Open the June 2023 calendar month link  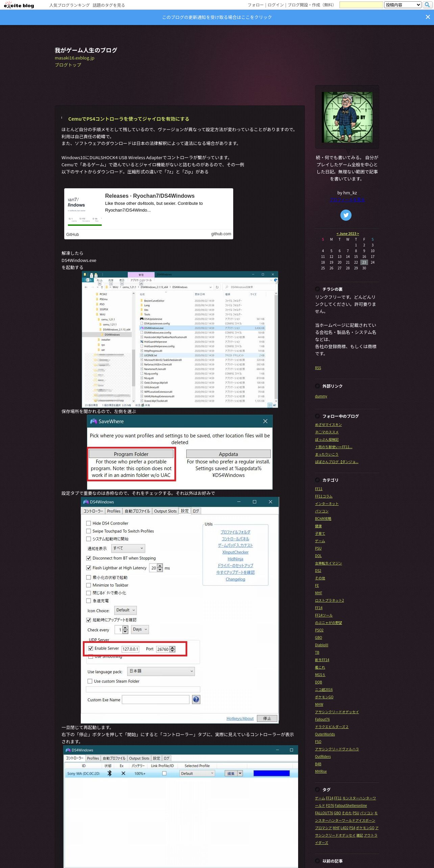(347, 234)
